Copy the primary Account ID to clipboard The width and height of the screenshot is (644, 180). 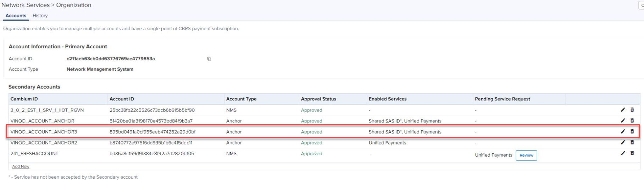click(209, 59)
